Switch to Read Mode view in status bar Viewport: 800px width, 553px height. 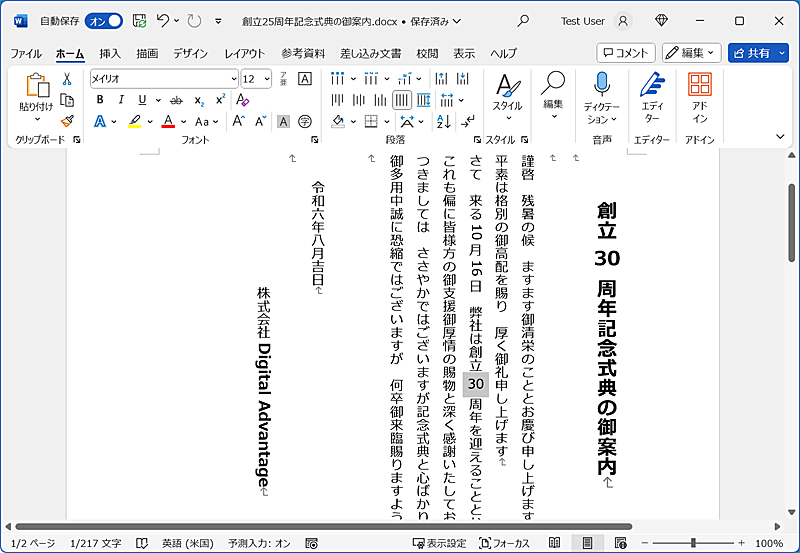554,543
